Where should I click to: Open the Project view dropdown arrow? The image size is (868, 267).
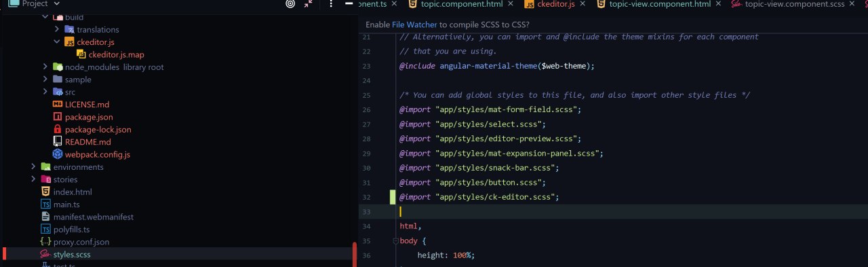[x=56, y=4]
